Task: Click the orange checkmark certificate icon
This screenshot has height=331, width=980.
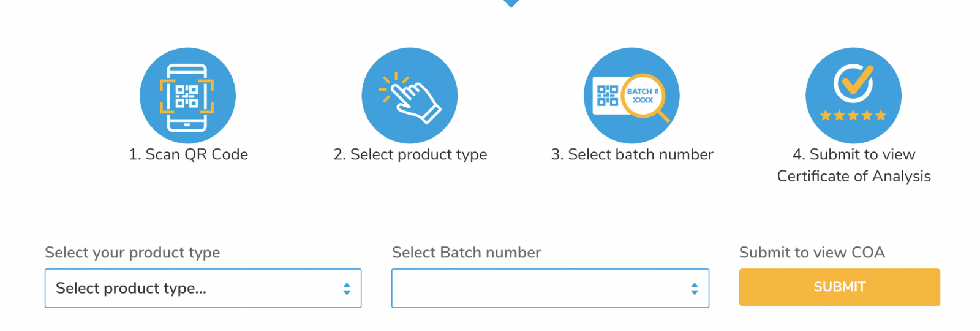Action: point(853,83)
